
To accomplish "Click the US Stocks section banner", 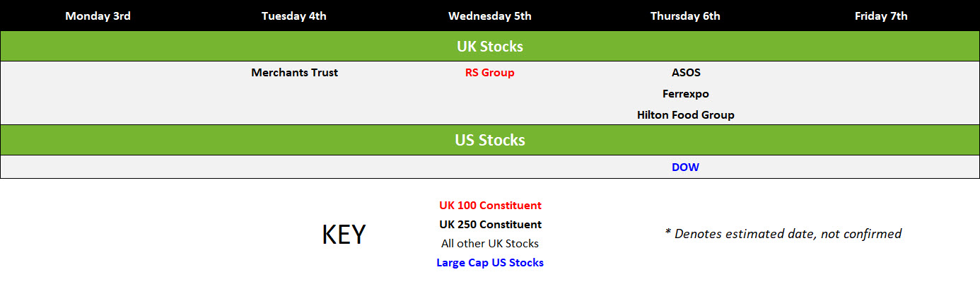I will pyautogui.click(x=490, y=140).
